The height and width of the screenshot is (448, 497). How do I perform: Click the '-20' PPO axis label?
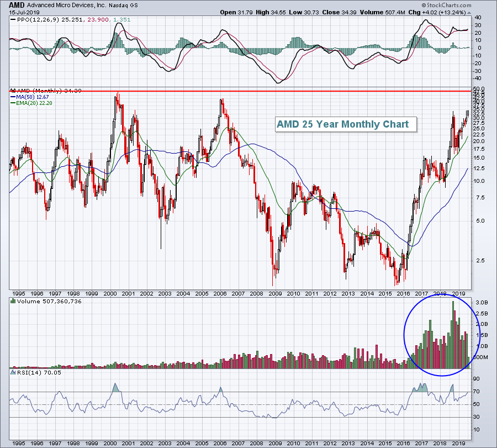click(477, 63)
